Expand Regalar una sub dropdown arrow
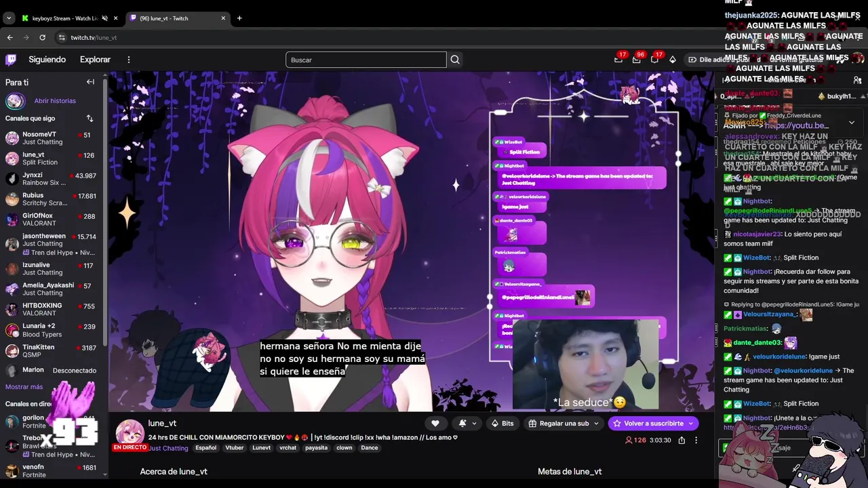This screenshot has height=488, width=868. (596, 423)
